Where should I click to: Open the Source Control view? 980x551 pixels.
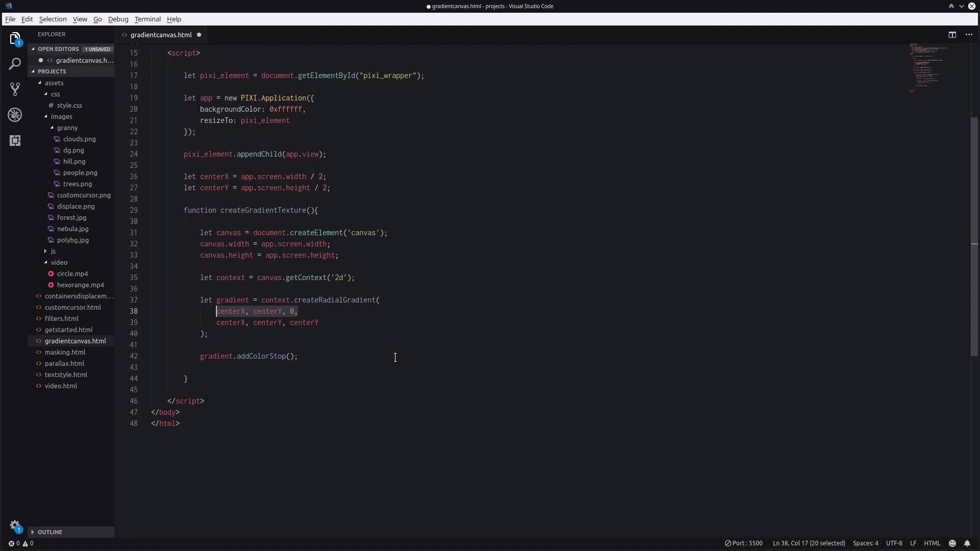[15, 89]
